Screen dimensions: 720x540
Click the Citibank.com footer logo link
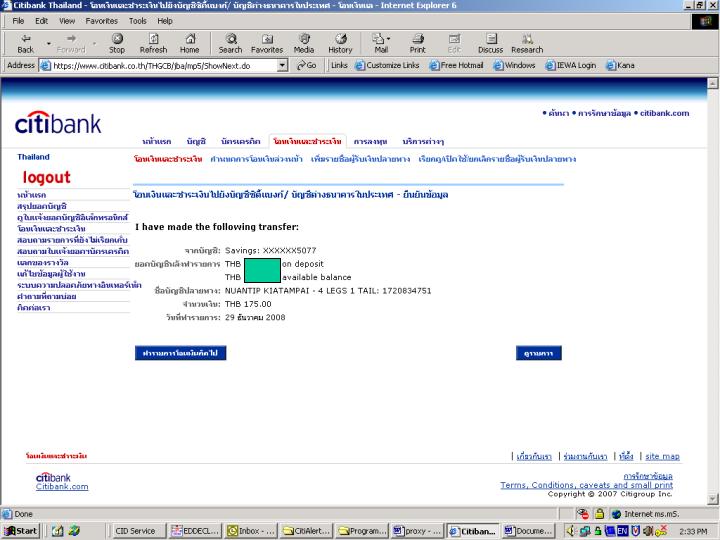tap(62, 487)
